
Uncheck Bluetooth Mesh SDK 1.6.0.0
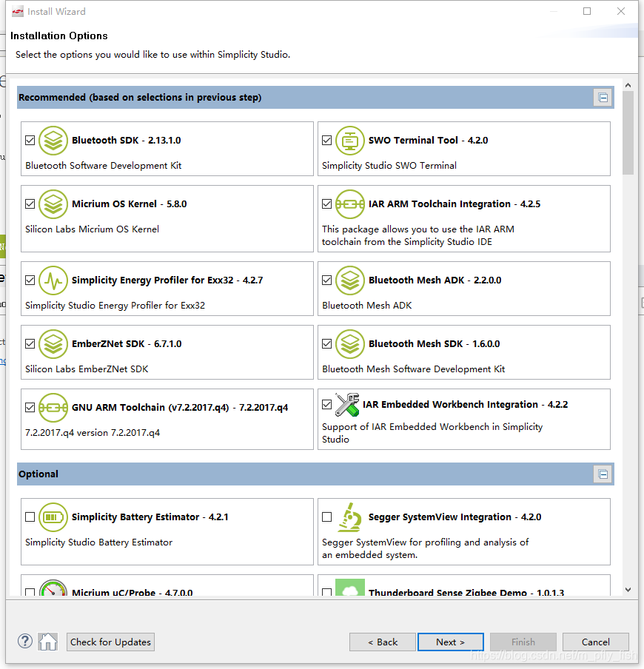pos(327,344)
